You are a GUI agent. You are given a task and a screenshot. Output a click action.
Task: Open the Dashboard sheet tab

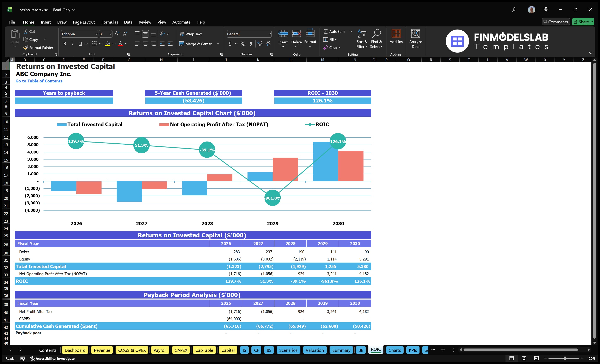pos(75,350)
